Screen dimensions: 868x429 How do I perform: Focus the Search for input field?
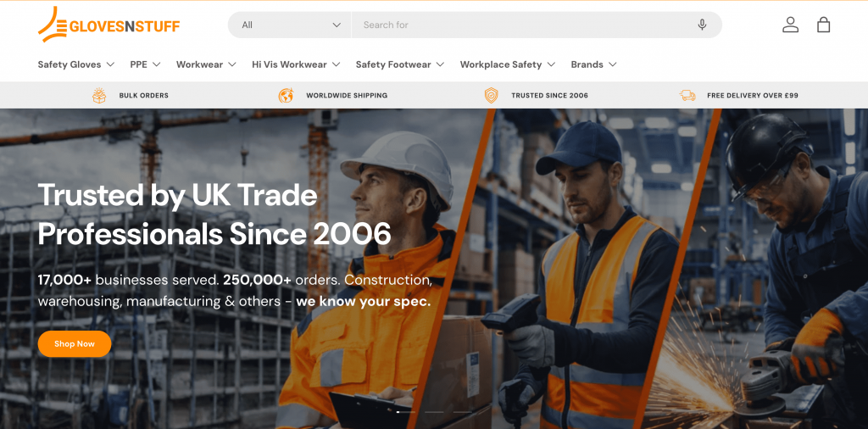click(x=523, y=25)
